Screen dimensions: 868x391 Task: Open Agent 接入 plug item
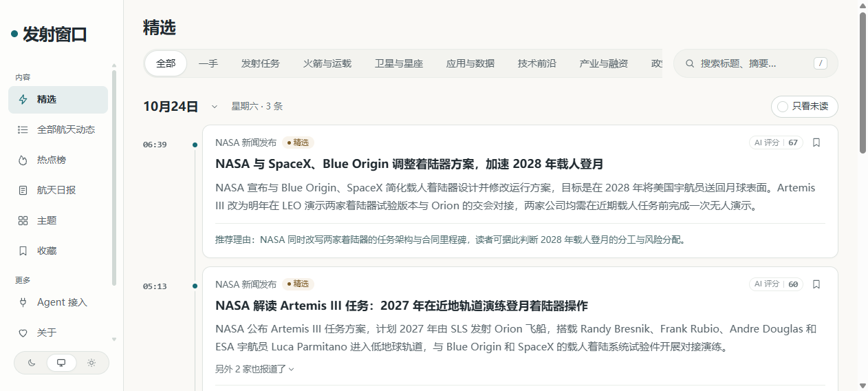pyautogui.click(x=58, y=302)
